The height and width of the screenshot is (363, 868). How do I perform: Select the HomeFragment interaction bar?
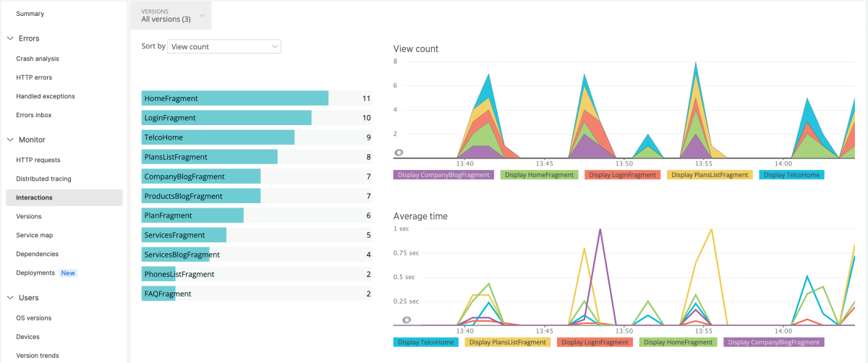(235, 98)
